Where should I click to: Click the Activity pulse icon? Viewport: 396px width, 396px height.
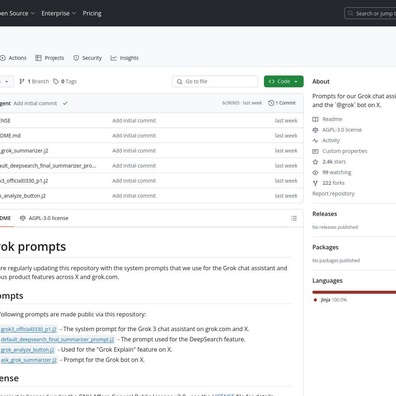click(315, 140)
